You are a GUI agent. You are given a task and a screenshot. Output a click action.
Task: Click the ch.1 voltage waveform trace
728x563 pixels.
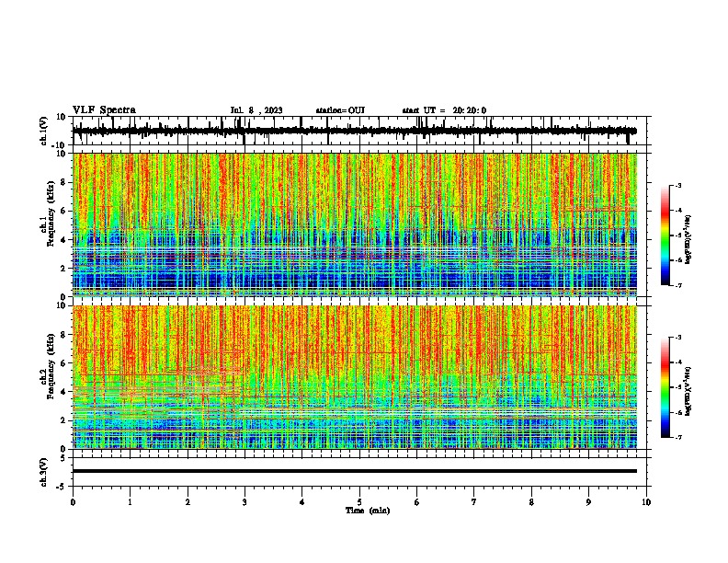coord(354,131)
